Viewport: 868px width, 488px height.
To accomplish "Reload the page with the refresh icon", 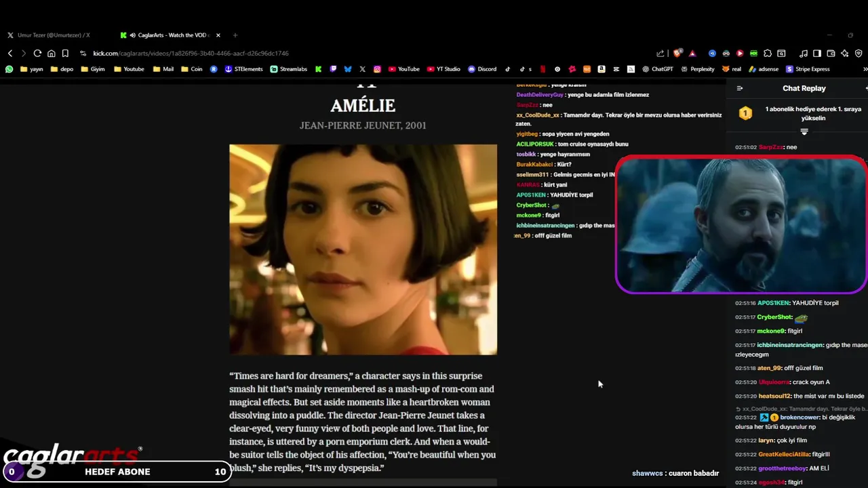I will [37, 54].
